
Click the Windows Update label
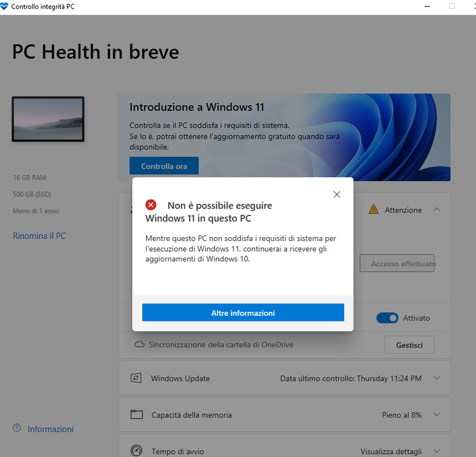pyautogui.click(x=180, y=378)
